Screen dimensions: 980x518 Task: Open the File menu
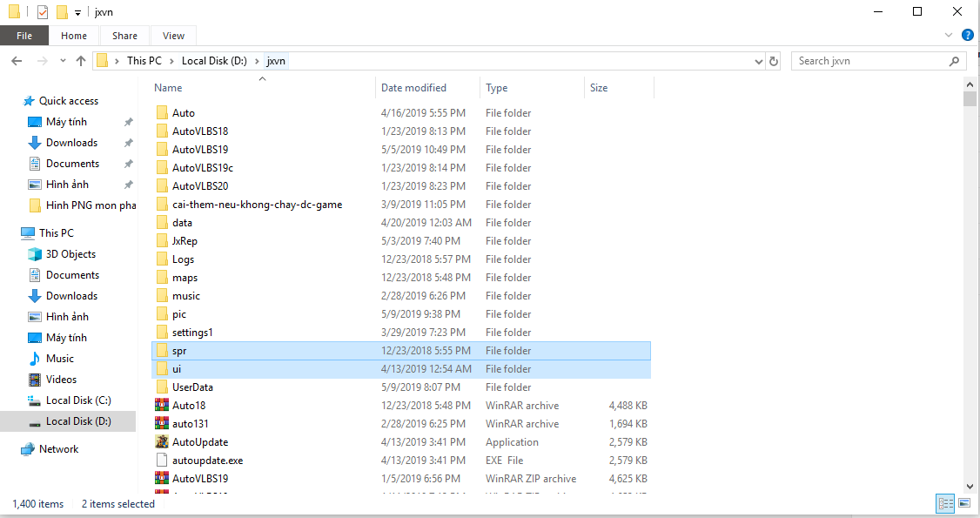(24, 36)
